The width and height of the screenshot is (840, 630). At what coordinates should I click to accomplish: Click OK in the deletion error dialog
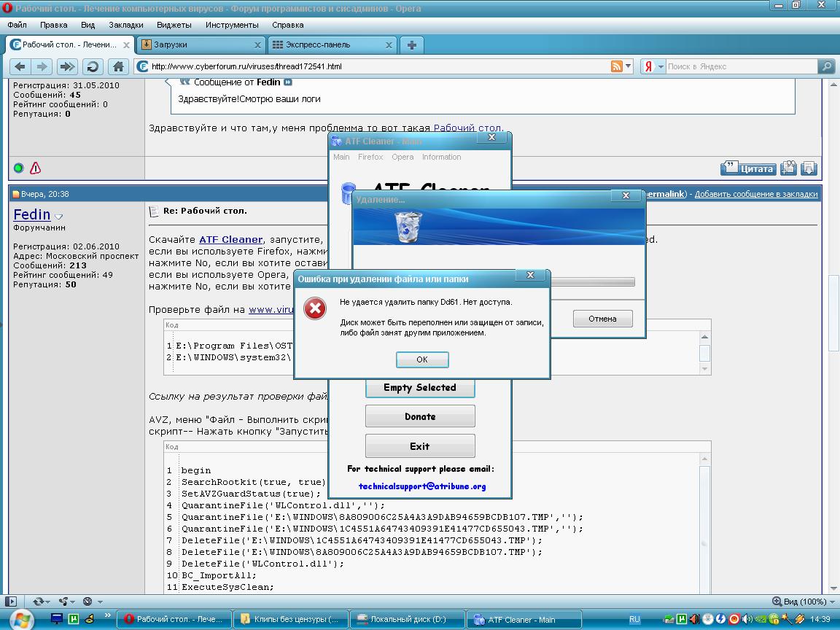tap(422, 359)
